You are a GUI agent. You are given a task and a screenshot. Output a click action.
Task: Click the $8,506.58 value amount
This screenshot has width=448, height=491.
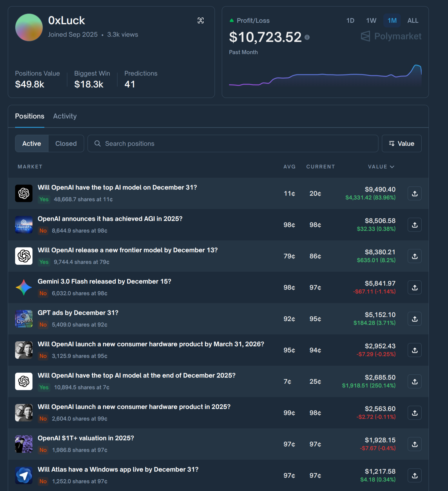click(x=380, y=221)
